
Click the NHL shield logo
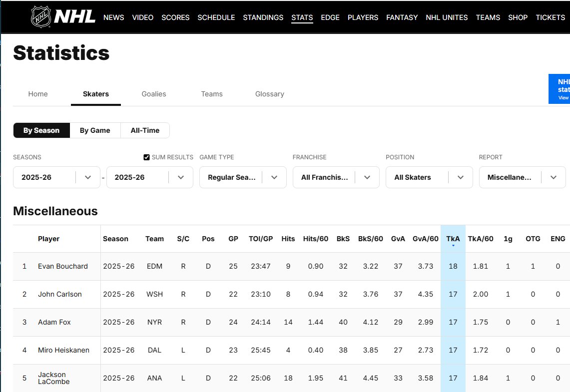click(40, 16)
